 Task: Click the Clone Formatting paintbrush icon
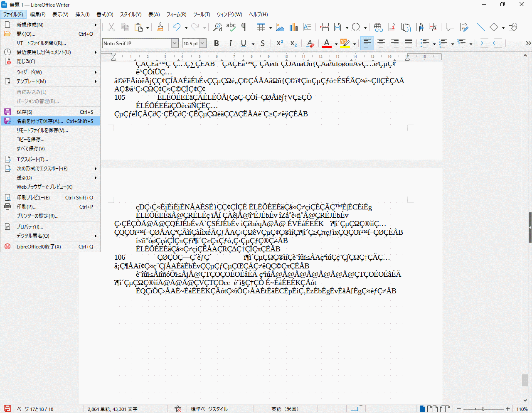[160, 27]
